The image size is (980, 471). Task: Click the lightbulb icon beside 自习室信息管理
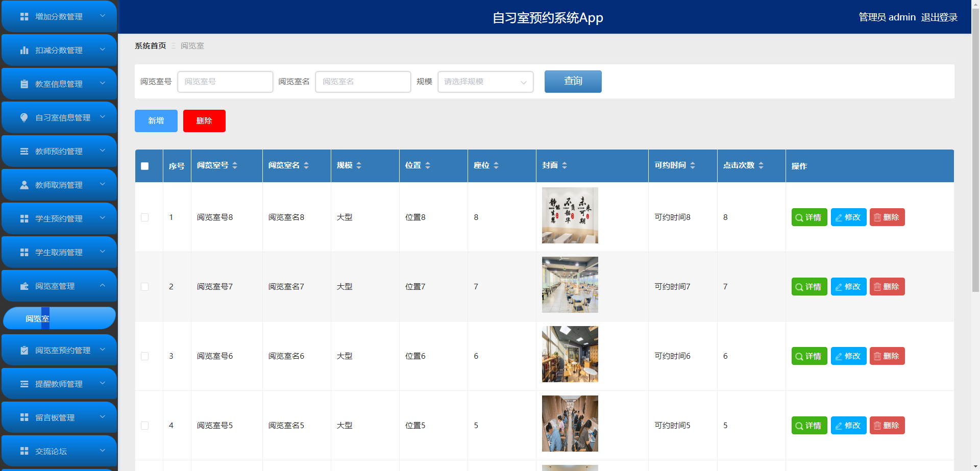pos(24,118)
